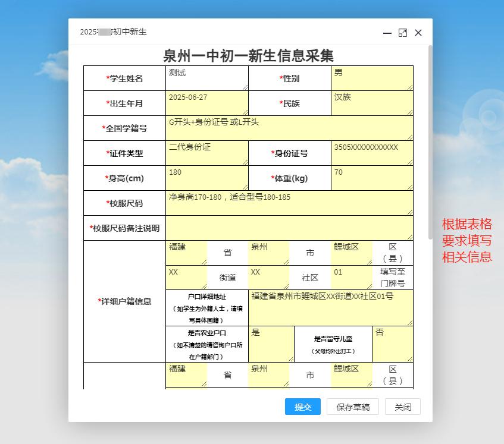Screen dimensions: 504x444
Task: Focus the 学生姓名 field containing 测试
Action: 206,78
